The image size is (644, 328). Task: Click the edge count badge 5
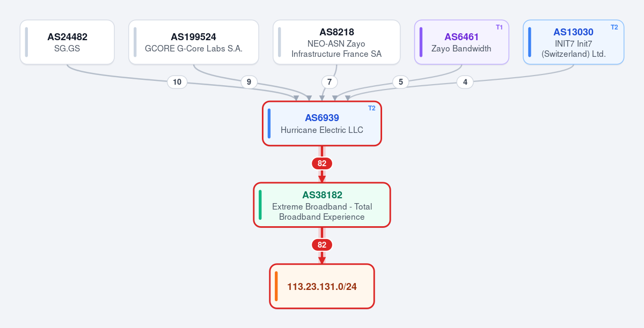point(400,82)
